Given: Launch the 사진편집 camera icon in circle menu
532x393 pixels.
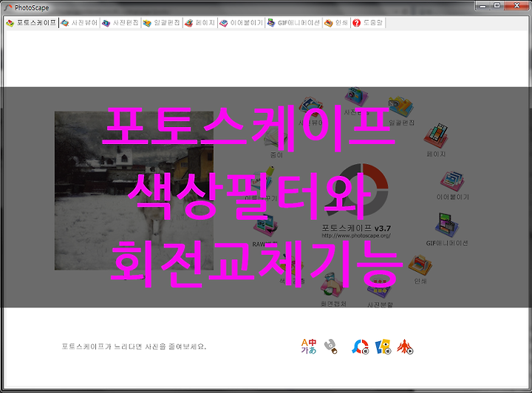Looking at the screenshot, I should click(356, 96).
